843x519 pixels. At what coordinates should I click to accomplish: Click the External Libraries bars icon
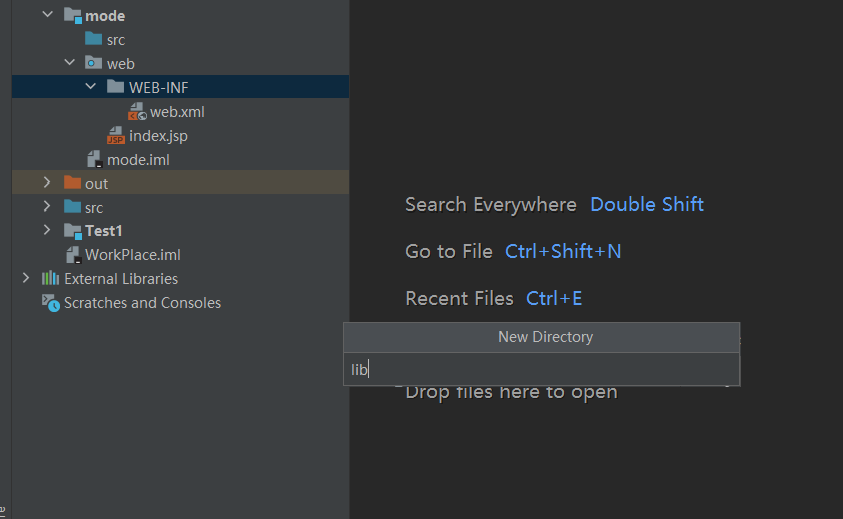pos(51,278)
